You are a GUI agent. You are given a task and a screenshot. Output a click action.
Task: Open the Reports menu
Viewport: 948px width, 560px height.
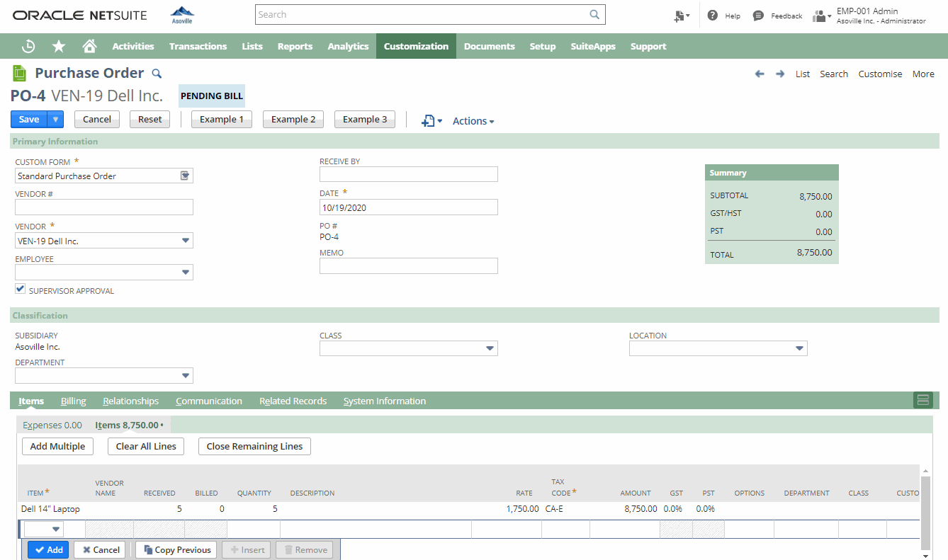click(x=295, y=46)
